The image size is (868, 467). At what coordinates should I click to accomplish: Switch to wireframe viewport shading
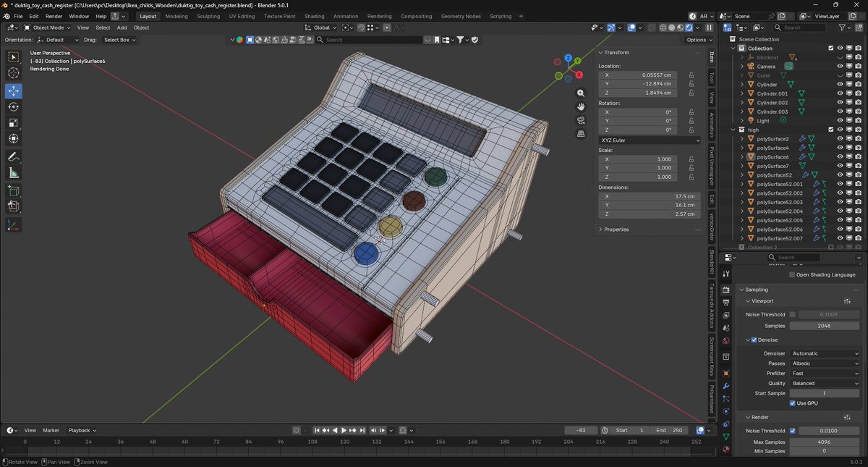pos(662,28)
